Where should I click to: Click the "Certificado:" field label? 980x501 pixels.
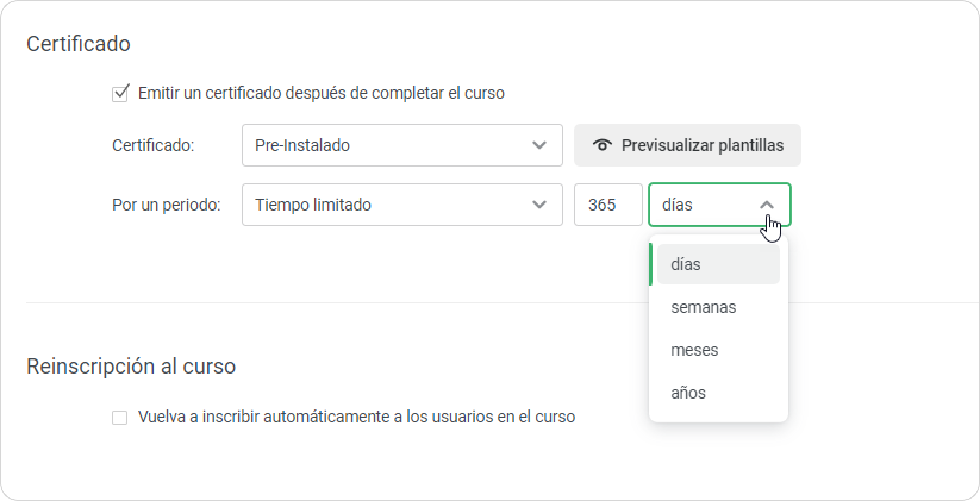[153, 145]
